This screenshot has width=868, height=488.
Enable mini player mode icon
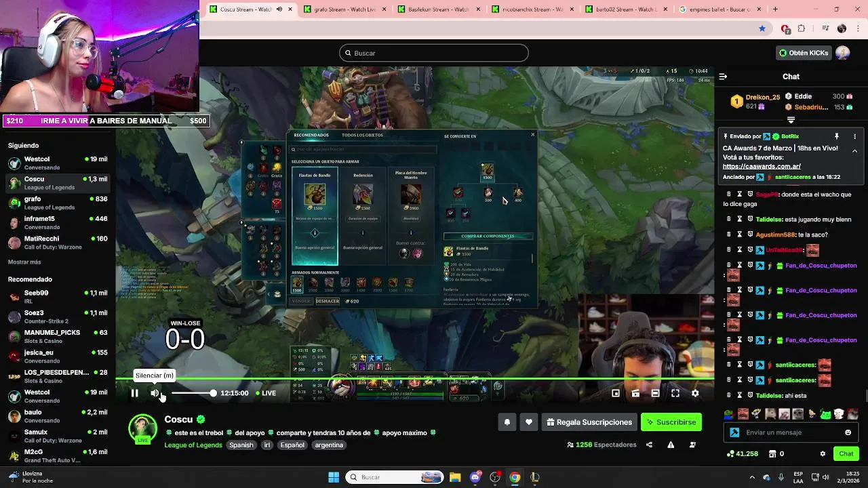[x=616, y=393]
